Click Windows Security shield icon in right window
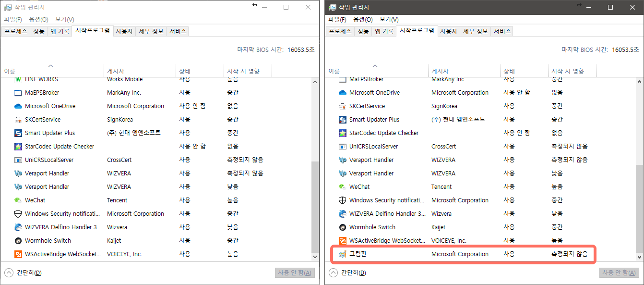 click(x=343, y=200)
